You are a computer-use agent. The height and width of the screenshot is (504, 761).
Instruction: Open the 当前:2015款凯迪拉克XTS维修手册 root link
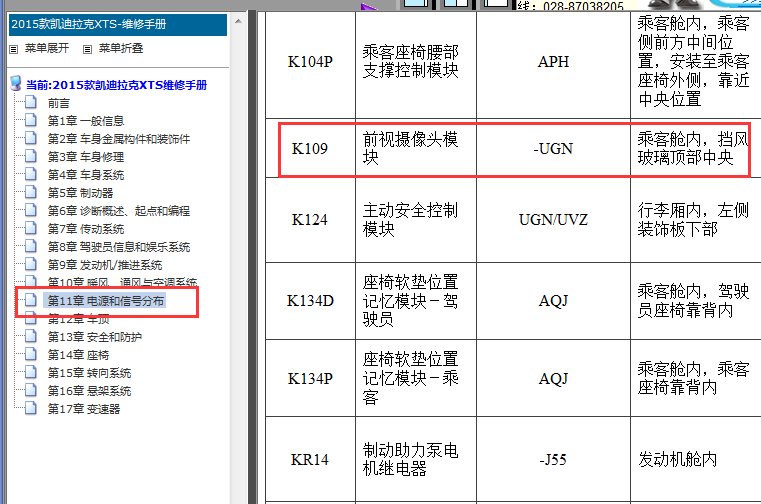point(116,85)
